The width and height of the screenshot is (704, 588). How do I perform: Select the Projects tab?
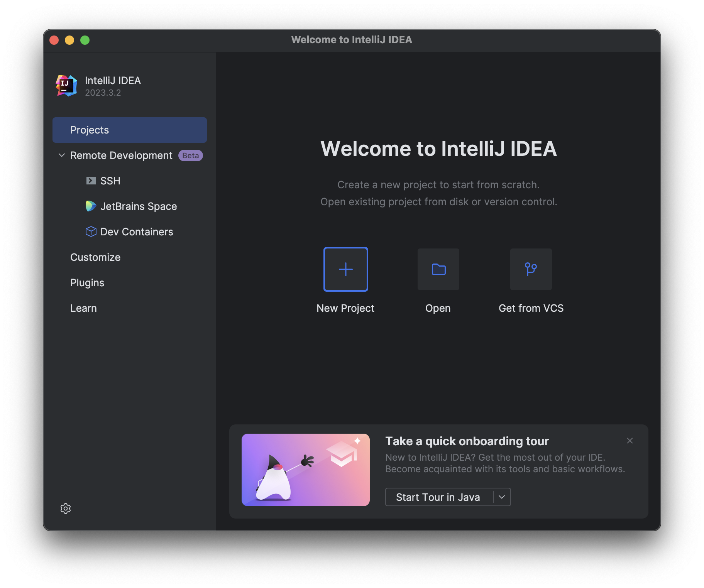point(130,130)
